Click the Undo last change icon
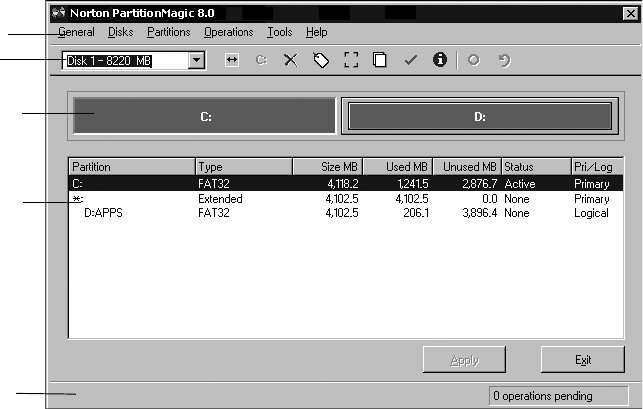The width and height of the screenshot is (643, 409). [504, 61]
